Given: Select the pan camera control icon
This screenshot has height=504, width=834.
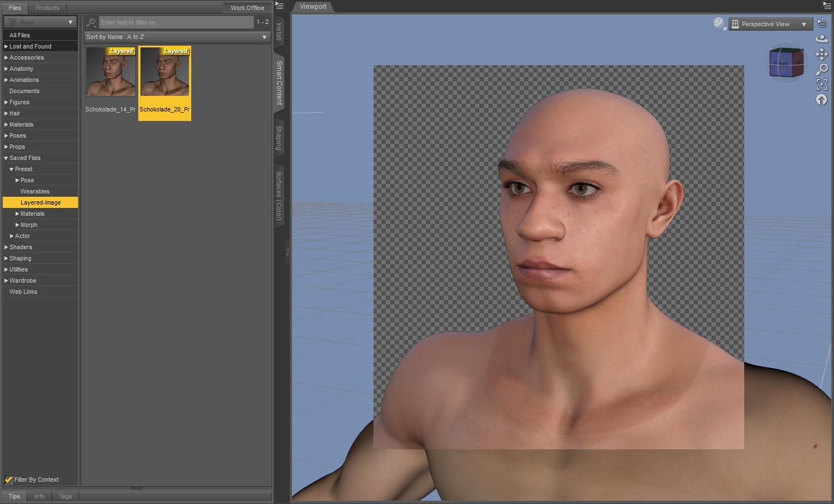Looking at the screenshot, I should coord(822,54).
